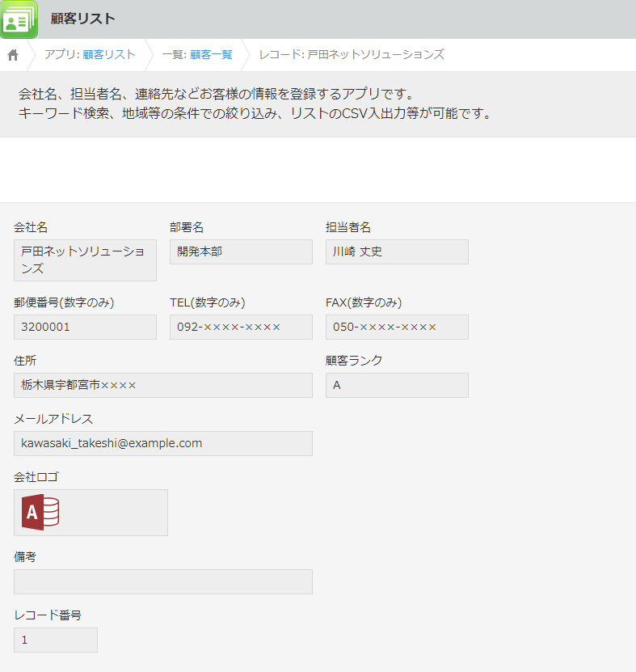Click the address field 栃木県宇都宮市××××

point(163,385)
